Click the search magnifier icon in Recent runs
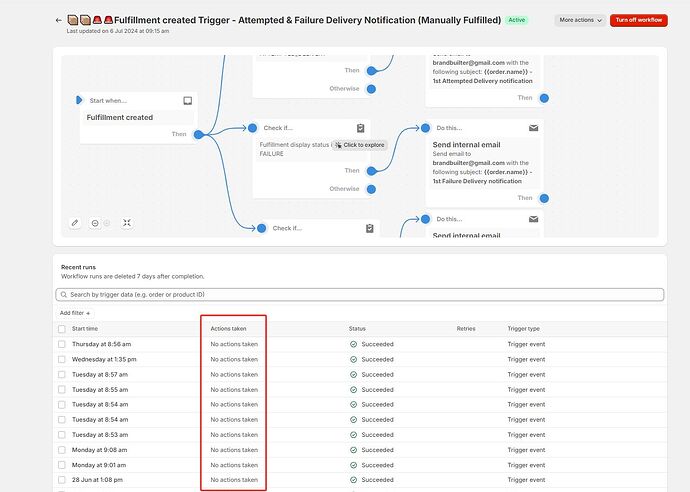 [64, 295]
